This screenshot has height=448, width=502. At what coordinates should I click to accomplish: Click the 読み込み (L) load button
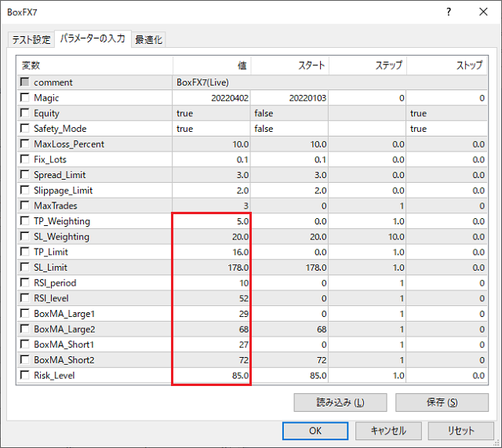pyautogui.click(x=340, y=402)
